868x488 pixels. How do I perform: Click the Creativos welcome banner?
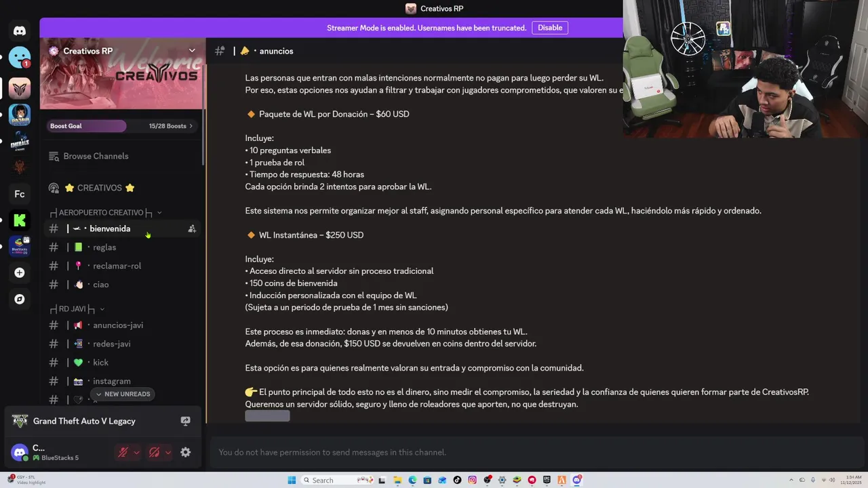coord(122,73)
